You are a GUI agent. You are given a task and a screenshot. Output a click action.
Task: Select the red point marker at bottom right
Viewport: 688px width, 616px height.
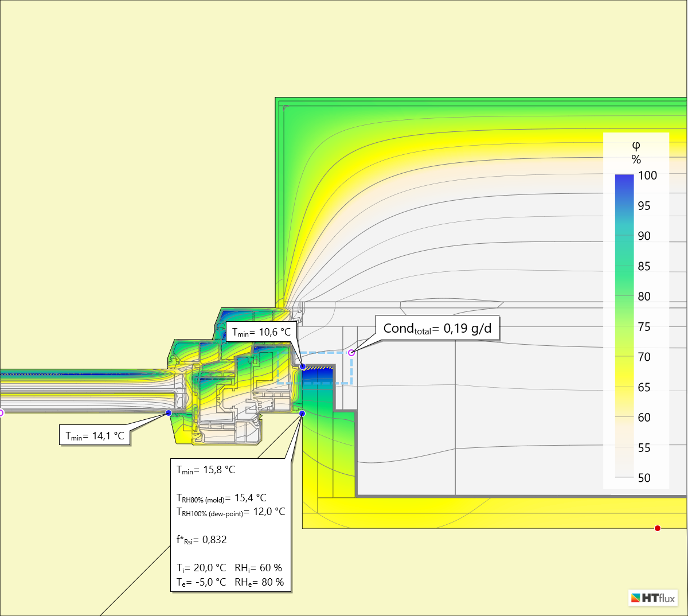658,528
